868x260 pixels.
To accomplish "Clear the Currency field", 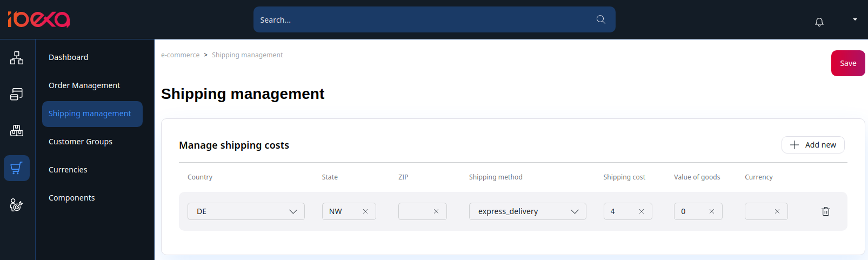I will tap(777, 211).
